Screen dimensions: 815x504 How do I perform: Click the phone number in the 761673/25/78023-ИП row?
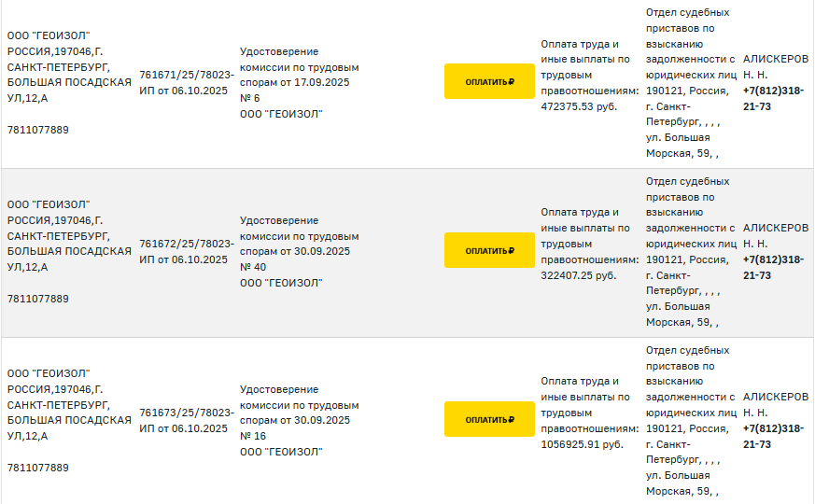pyautogui.click(x=773, y=436)
